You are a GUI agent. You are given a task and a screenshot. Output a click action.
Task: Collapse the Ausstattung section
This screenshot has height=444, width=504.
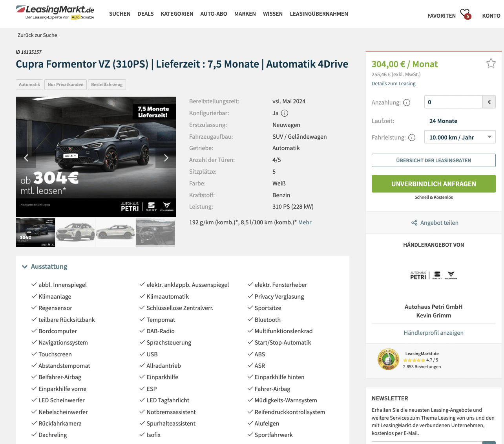(45, 266)
